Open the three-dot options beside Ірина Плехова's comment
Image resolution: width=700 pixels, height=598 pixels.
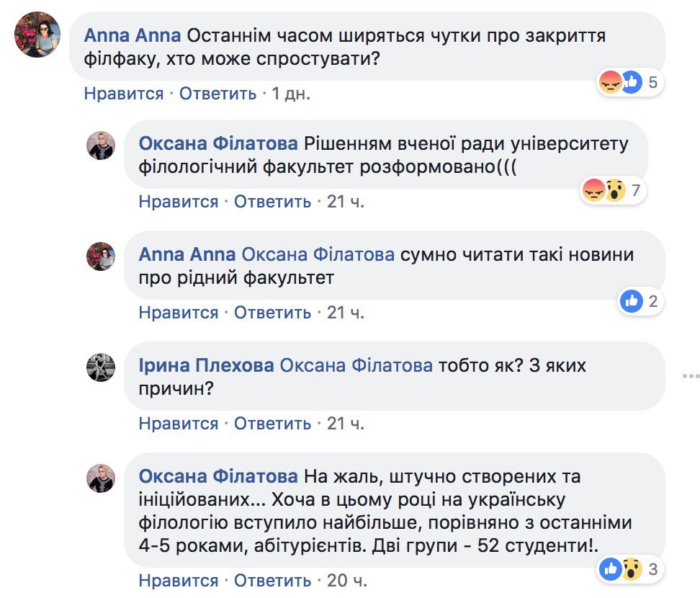691,375
